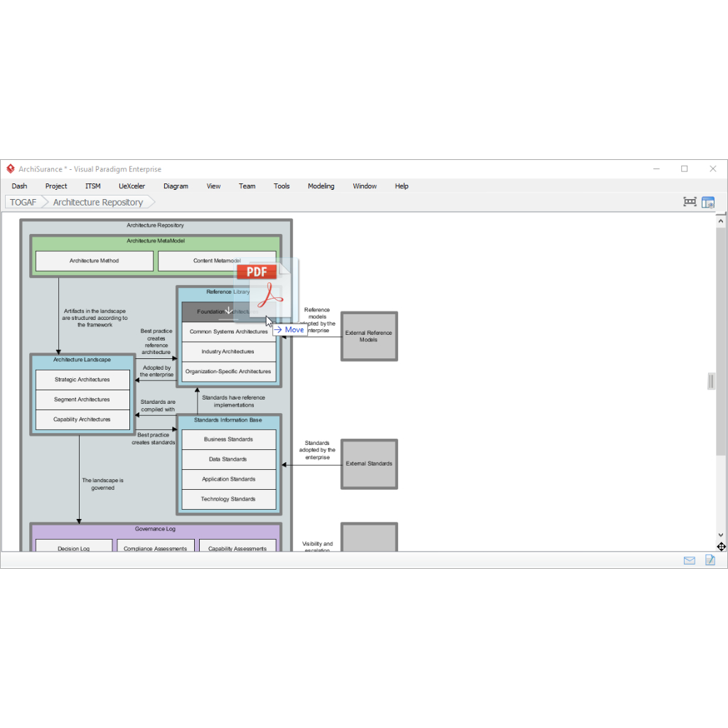Select the Technology Standards box

[229, 499]
